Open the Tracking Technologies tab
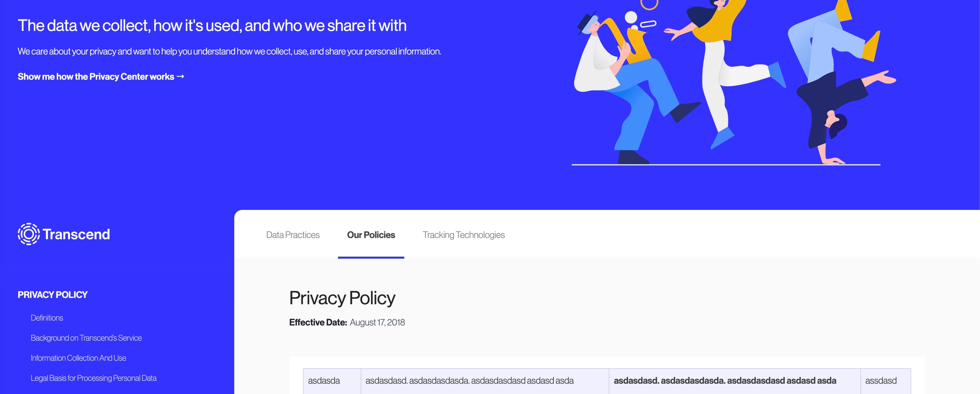 (463, 235)
